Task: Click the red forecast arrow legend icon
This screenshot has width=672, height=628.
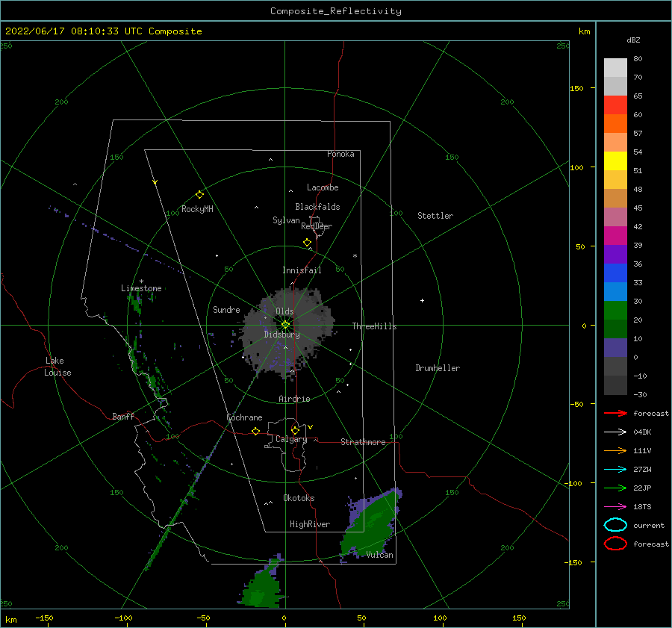Action: click(x=615, y=413)
